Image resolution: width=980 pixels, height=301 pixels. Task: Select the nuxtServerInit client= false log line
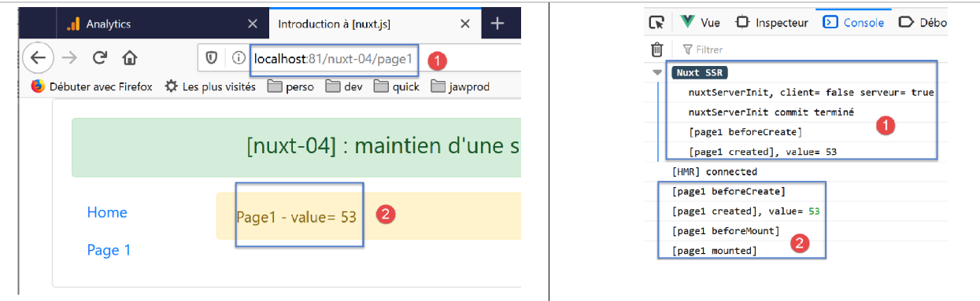(811, 93)
